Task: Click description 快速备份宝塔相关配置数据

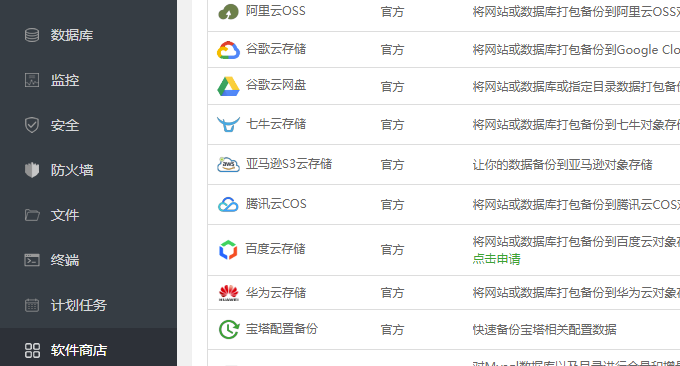Action: pyautogui.click(x=544, y=330)
